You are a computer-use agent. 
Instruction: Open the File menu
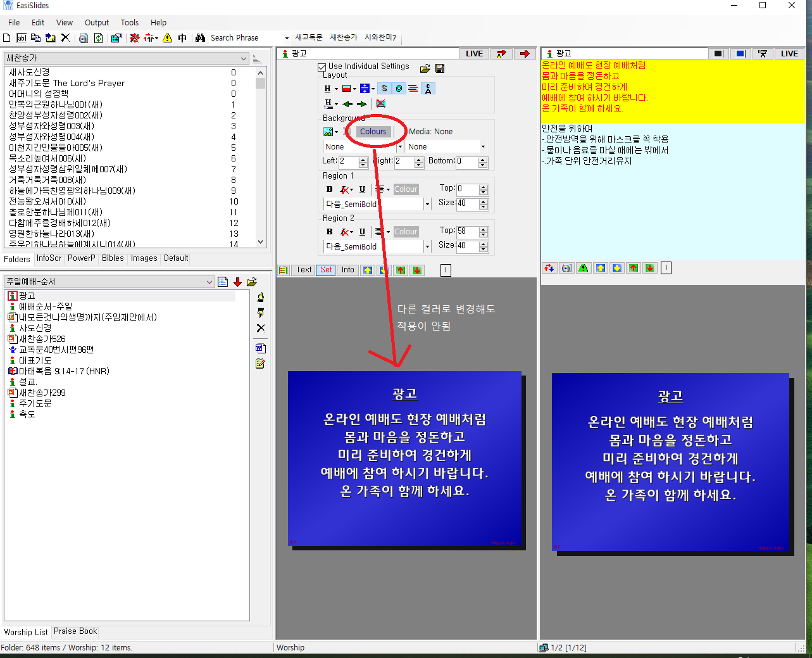14,22
